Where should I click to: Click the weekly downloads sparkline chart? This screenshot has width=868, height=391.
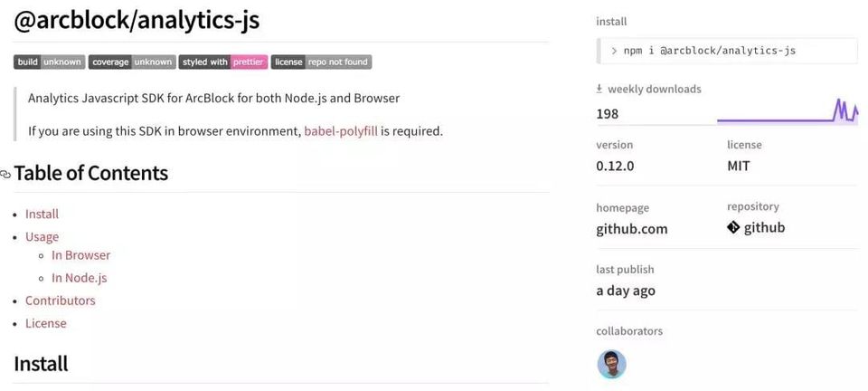point(787,111)
